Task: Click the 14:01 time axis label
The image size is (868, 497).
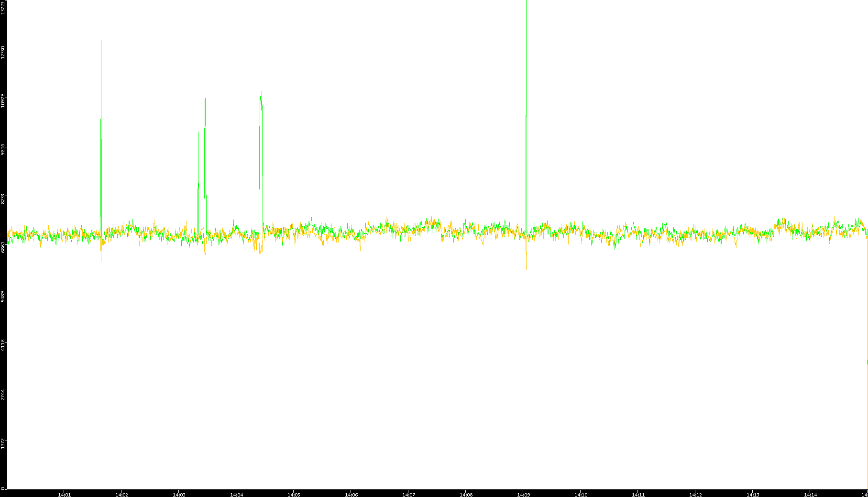Action: pyautogui.click(x=64, y=495)
